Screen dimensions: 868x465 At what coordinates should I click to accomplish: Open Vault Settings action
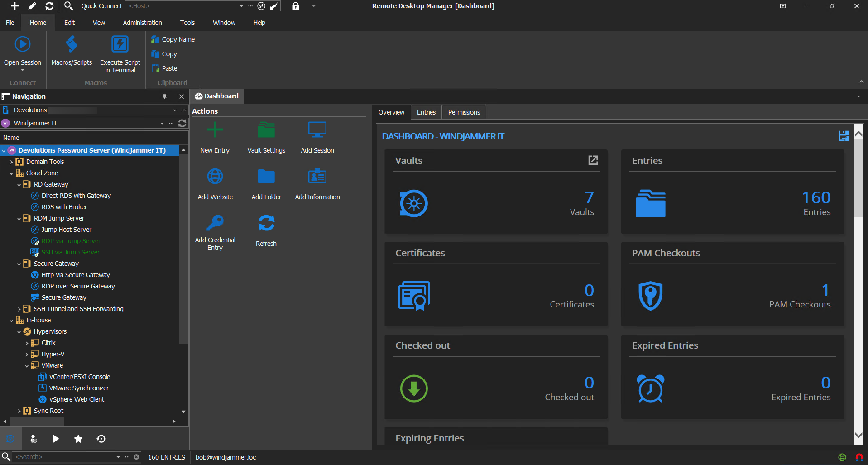tap(266, 138)
